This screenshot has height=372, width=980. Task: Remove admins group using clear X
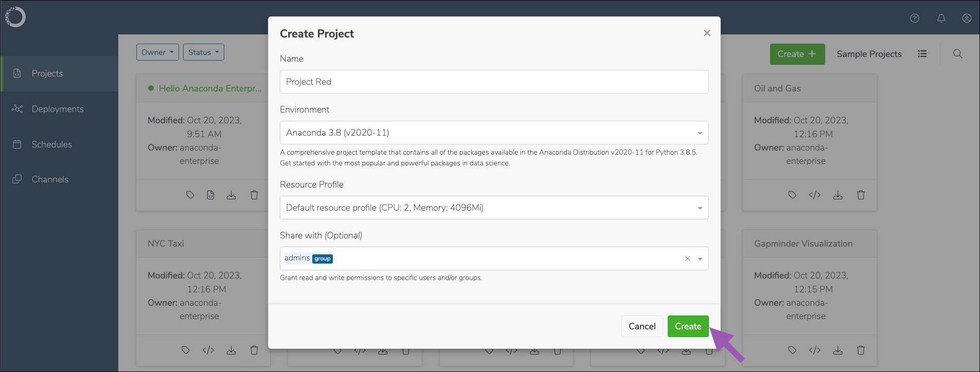coord(687,258)
